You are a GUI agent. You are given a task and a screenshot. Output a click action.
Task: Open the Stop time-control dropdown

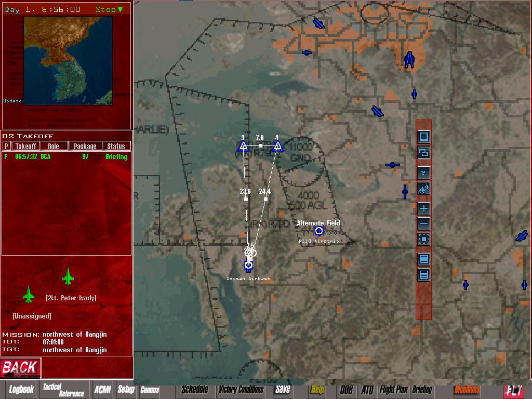(x=109, y=9)
